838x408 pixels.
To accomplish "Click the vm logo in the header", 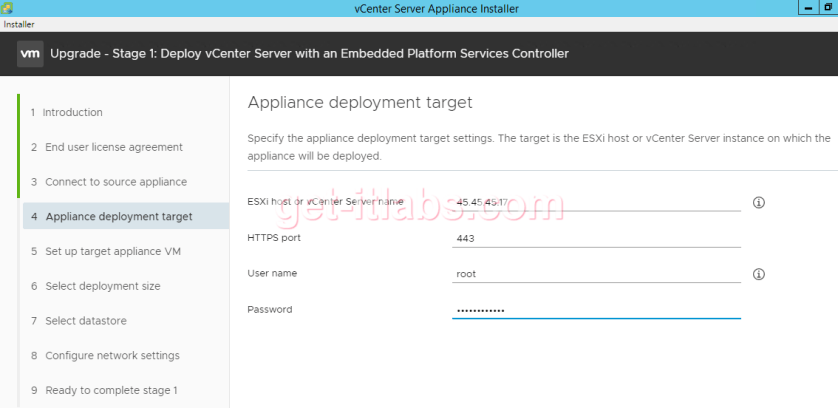I will point(29,53).
